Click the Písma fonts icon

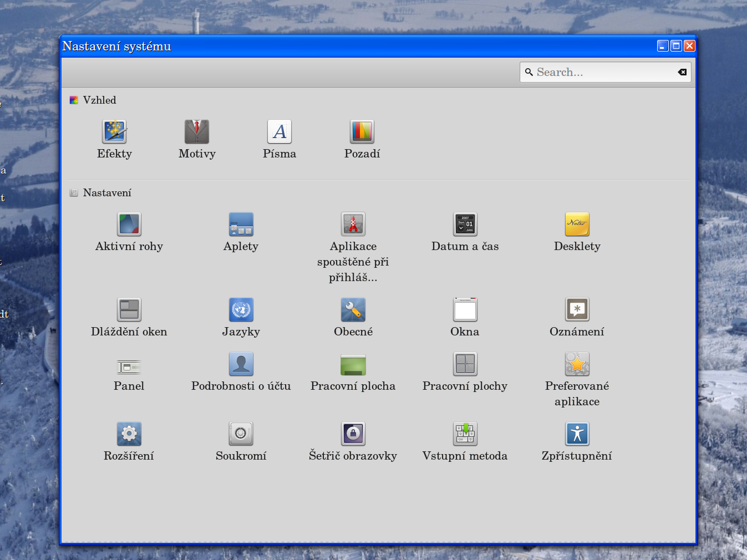point(280,132)
